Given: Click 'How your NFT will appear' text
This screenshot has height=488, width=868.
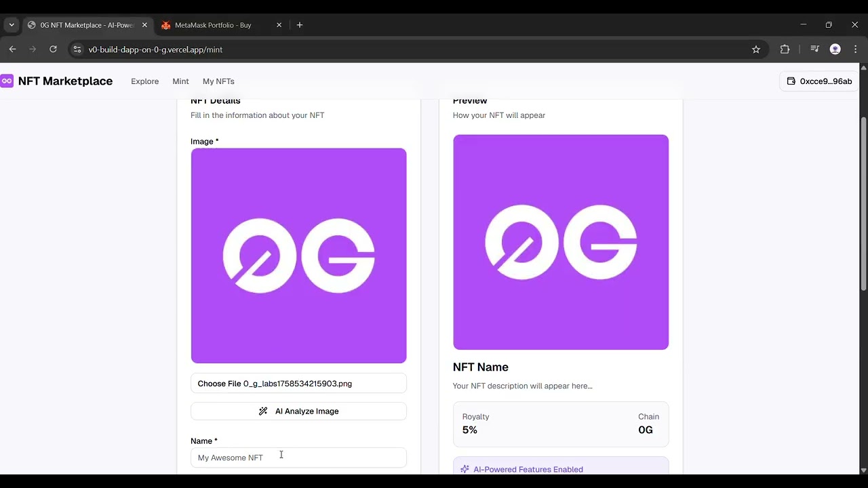Looking at the screenshot, I should (499, 115).
